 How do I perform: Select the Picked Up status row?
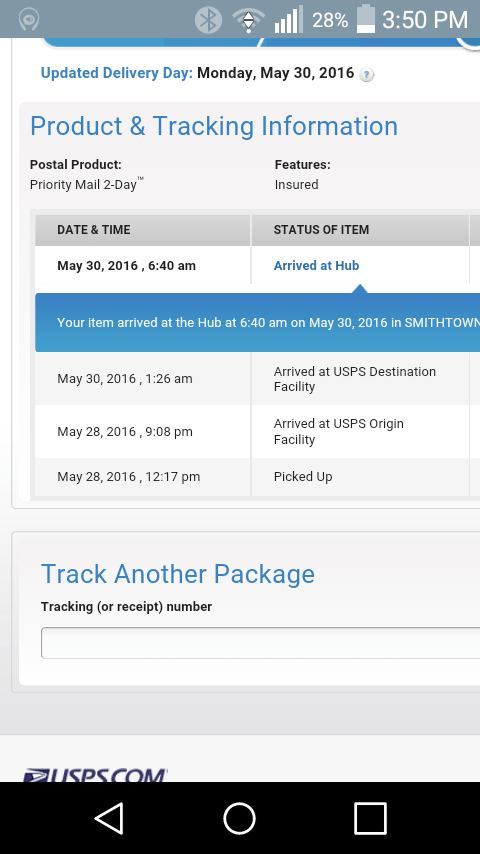[x=257, y=477]
